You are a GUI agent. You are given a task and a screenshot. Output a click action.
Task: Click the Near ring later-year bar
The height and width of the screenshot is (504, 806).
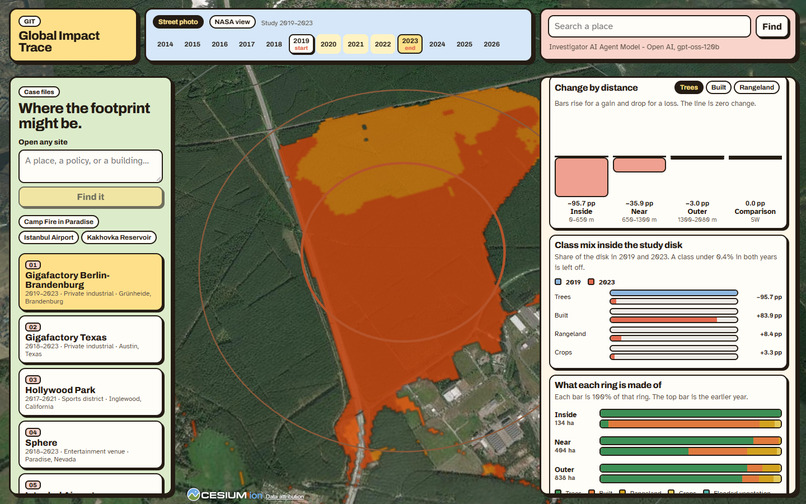pyautogui.click(x=690, y=452)
